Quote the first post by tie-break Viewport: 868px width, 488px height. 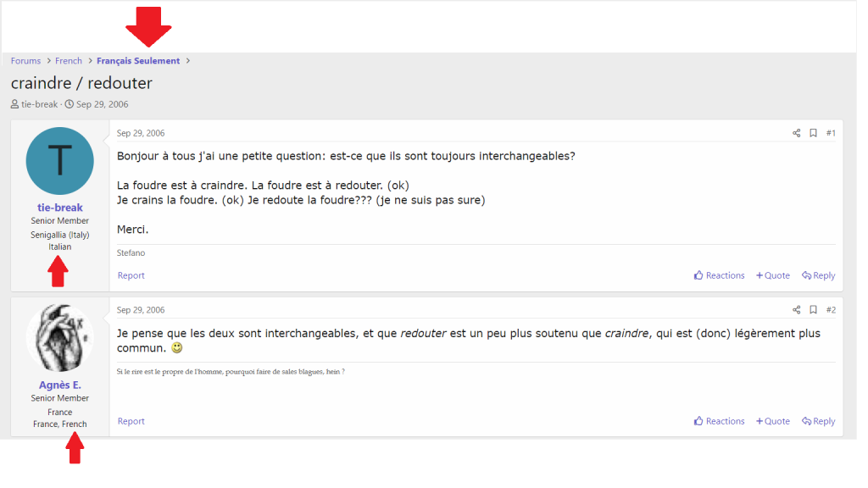pos(773,275)
